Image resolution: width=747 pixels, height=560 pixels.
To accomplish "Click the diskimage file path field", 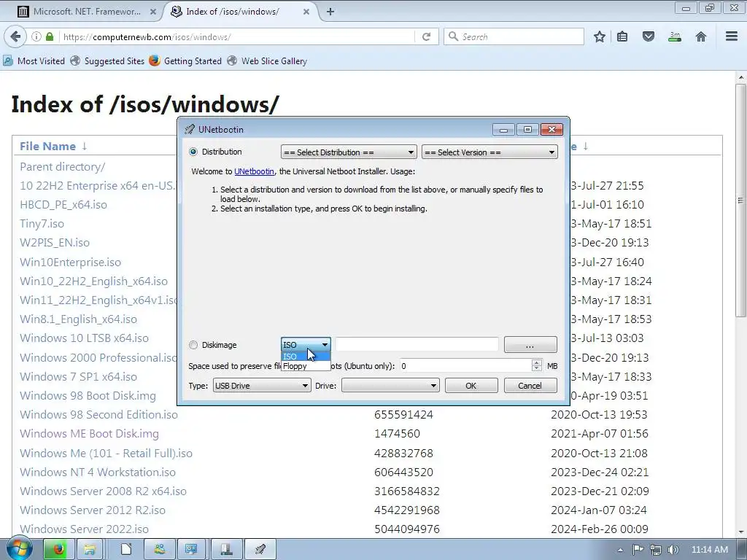I will (417, 344).
